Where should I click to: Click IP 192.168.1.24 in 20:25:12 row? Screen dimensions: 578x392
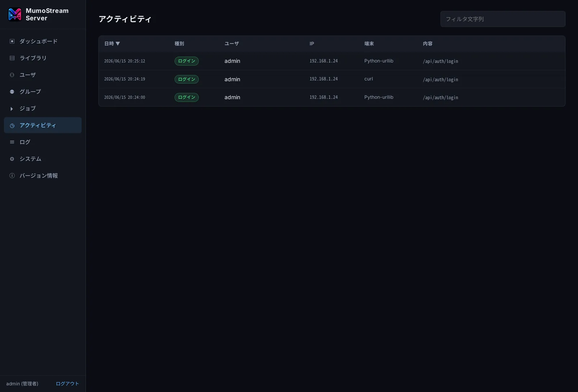pos(324,61)
